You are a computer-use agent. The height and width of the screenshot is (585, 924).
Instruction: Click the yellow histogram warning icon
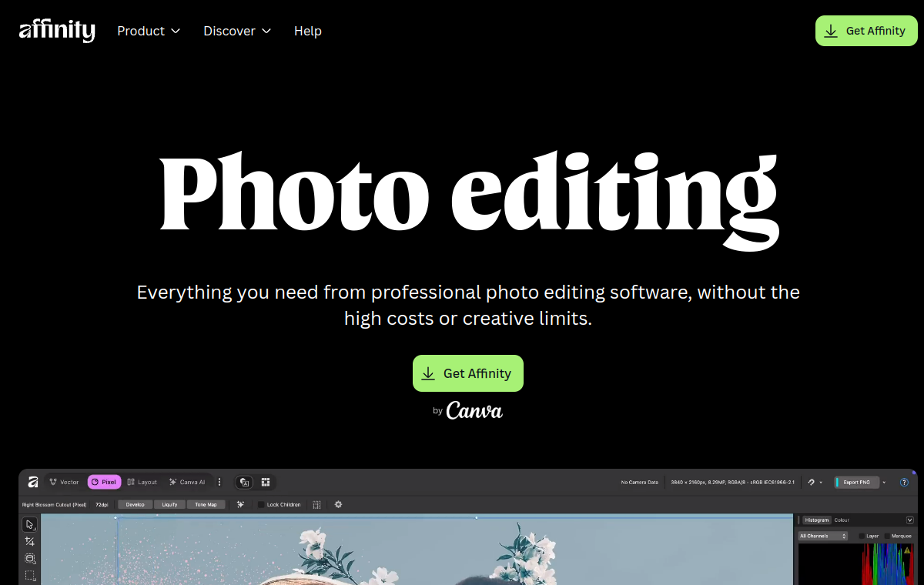(907, 550)
